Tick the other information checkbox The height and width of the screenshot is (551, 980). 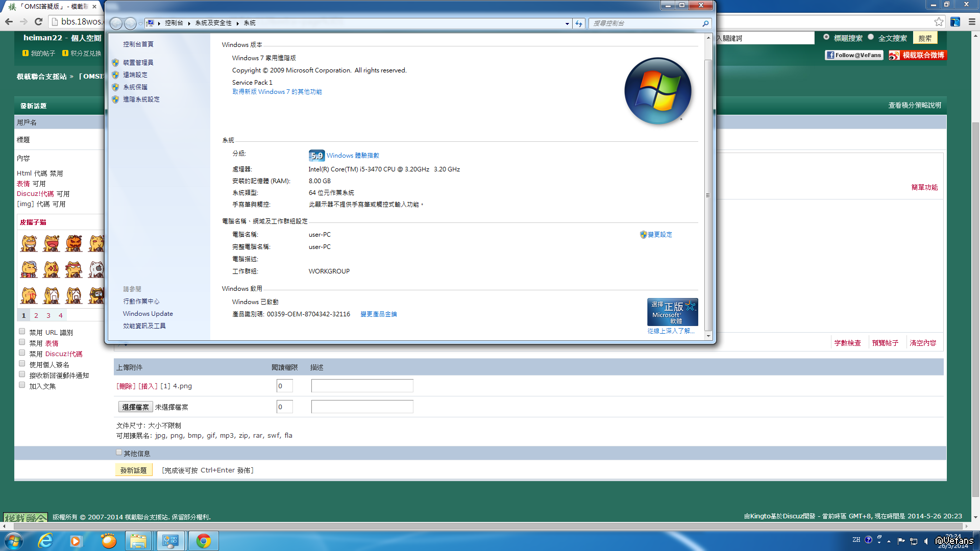tap(119, 453)
